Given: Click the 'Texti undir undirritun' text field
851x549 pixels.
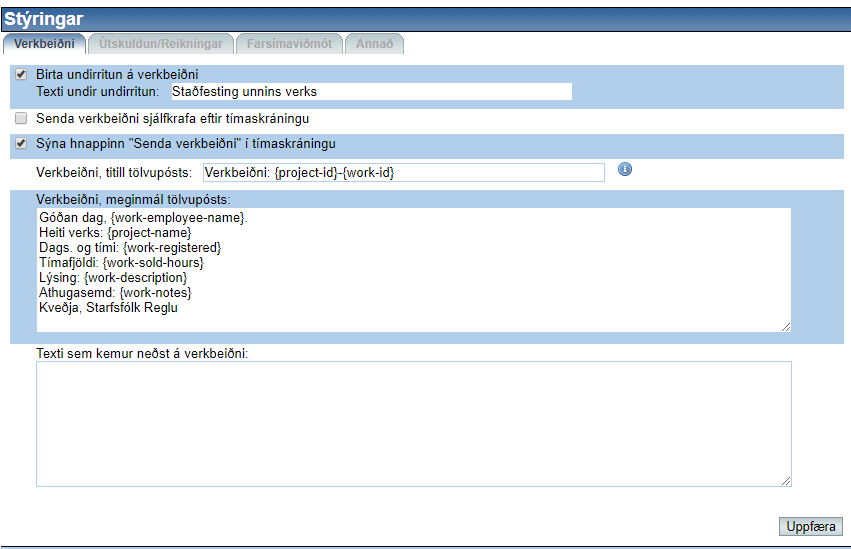Looking at the screenshot, I should pyautogui.click(x=370, y=92).
